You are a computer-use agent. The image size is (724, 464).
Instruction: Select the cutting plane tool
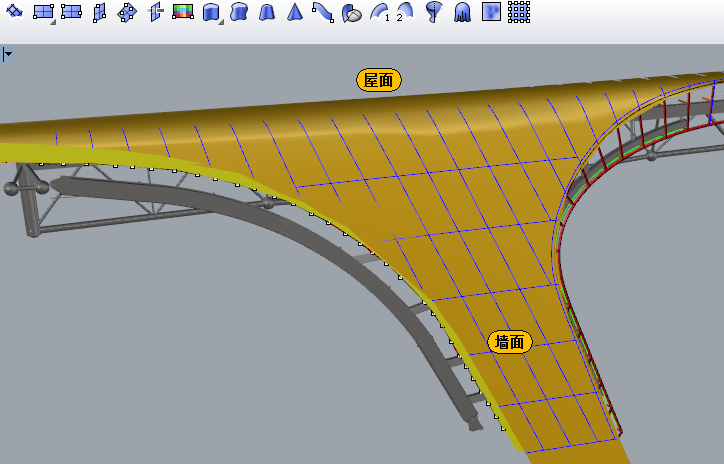(155, 13)
